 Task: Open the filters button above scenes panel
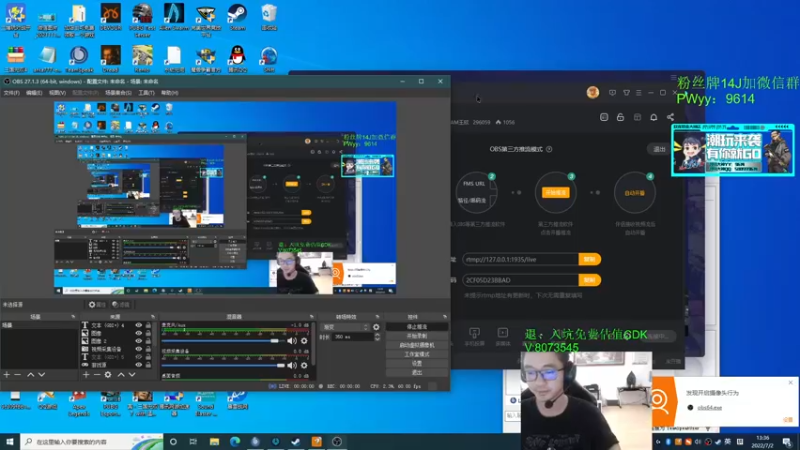[x=120, y=305]
